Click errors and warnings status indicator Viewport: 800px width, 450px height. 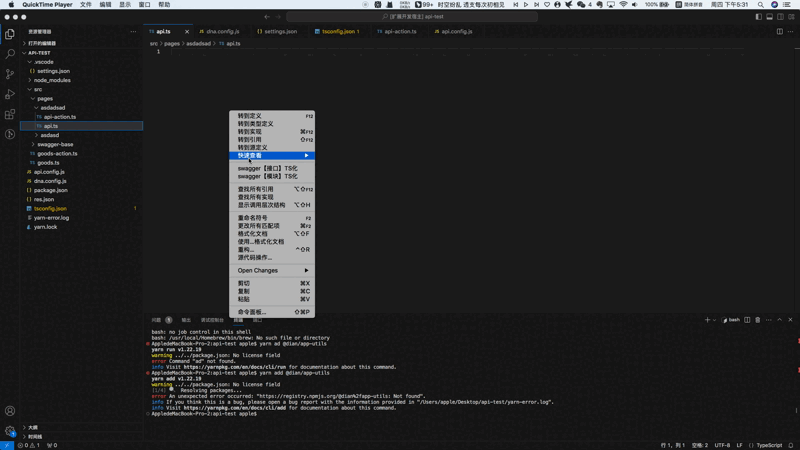click(x=29, y=445)
